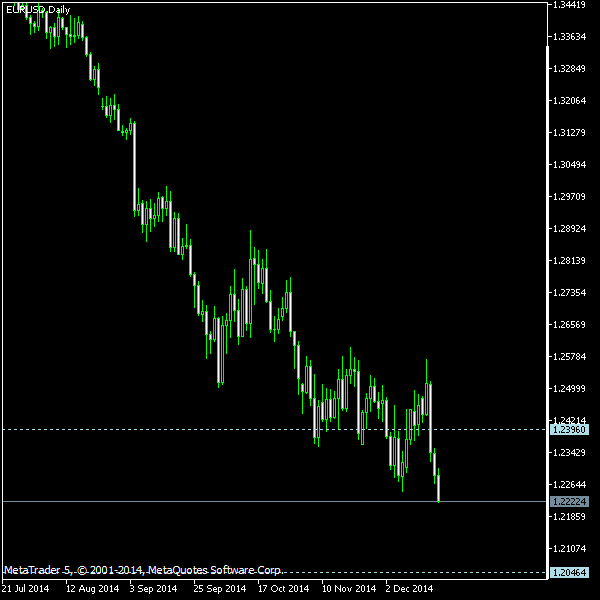Click the 1.25784 price scale value
This screenshot has width=600, height=600.
(x=569, y=356)
